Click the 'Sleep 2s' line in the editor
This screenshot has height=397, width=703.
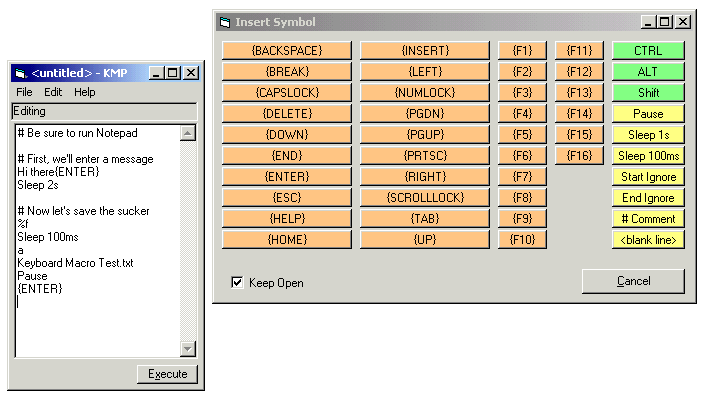pos(38,185)
